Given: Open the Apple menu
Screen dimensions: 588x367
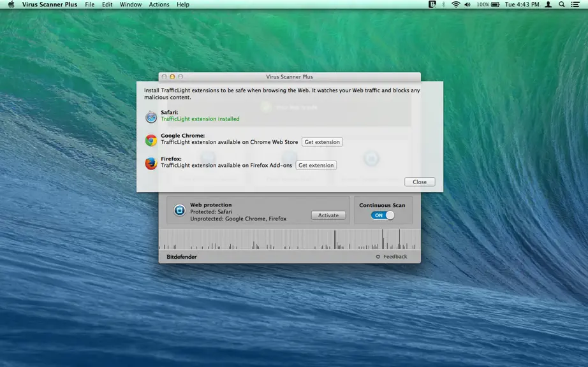Looking at the screenshot, I should pyautogui.click(x=11, y=4).
